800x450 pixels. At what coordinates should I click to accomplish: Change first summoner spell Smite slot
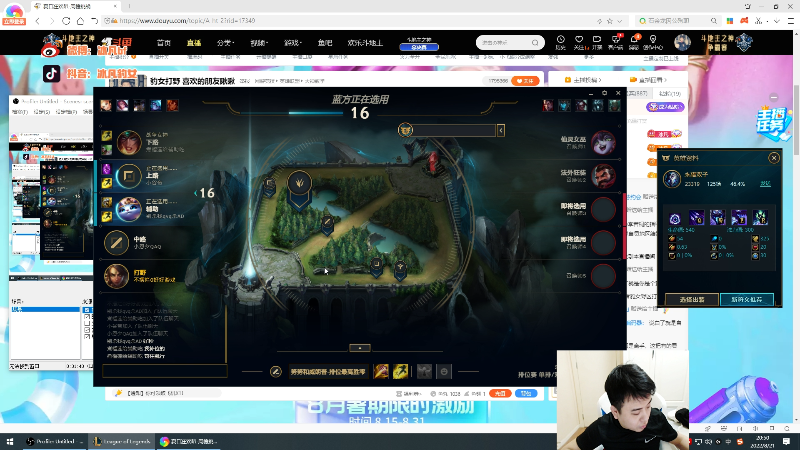381,371
